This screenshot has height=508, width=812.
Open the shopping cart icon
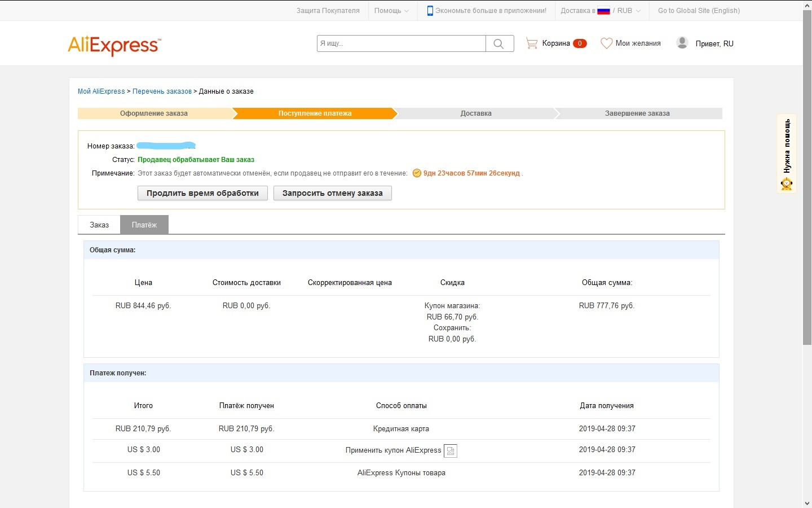pos(531,43)
